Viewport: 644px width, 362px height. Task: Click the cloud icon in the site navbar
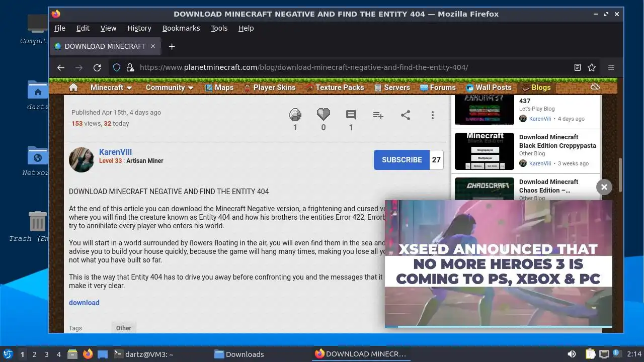click(595, 87)
